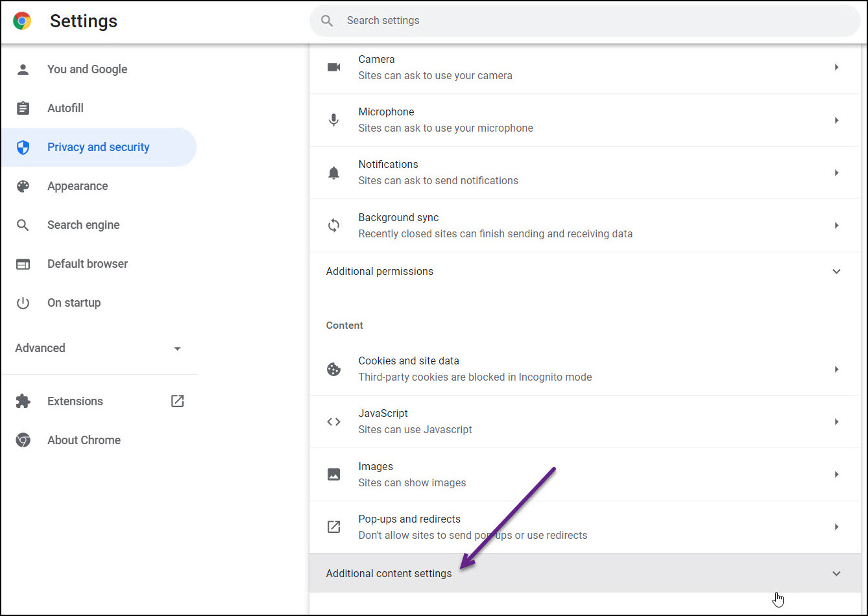The width and height of the screenshot is (868, 616).
Task: Click the Settings page title
Action: [x=84, y=21]
